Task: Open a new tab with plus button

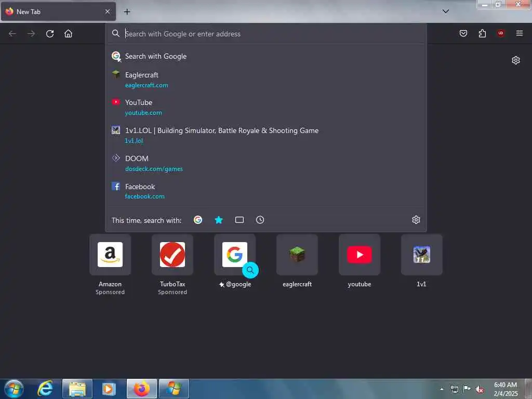Action: (x=127, y=11)
